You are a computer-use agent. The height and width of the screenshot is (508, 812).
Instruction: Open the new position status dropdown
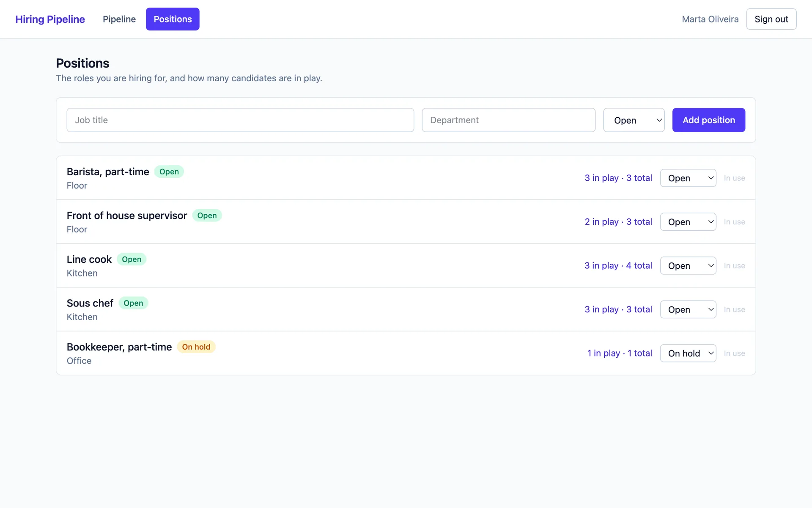point(634,120)
